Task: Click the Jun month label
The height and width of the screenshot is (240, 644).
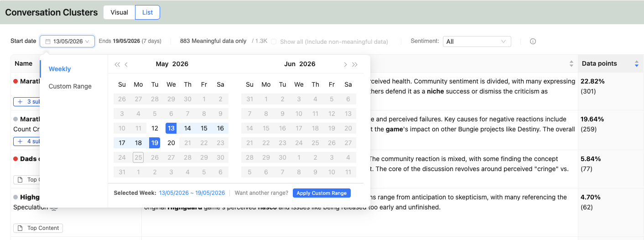Action: [290, 64]
